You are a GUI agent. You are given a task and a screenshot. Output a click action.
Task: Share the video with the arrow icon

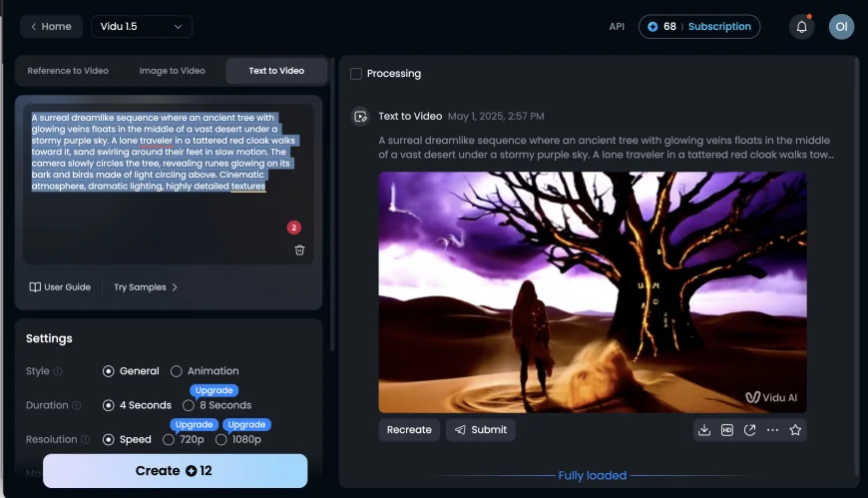click(749, 430)
